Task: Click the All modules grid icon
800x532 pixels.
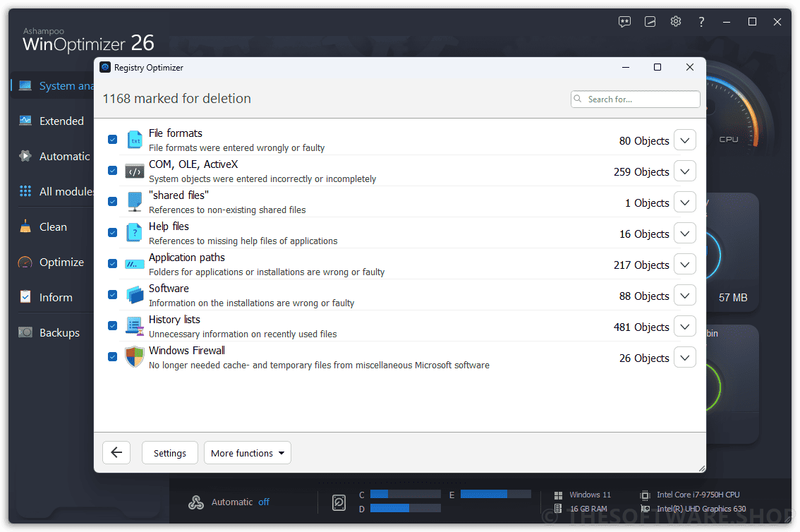Action: click(x=25, y=191)
